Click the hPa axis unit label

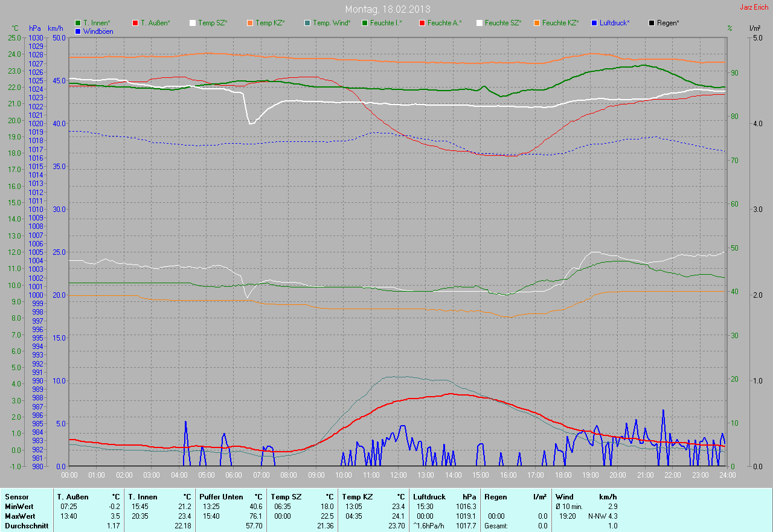pyautogui.click(x=35, y=28)
